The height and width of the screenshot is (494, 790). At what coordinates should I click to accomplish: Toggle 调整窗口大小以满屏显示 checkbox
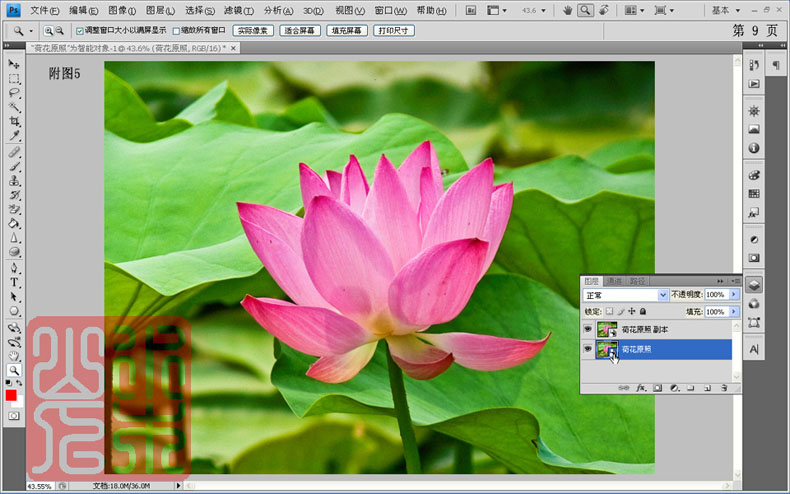[x=80, y=31]
